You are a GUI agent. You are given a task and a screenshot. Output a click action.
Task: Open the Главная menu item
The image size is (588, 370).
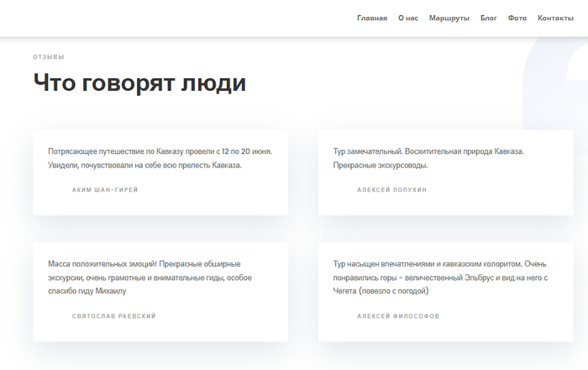pyautogui.click(x=371, y=18)
